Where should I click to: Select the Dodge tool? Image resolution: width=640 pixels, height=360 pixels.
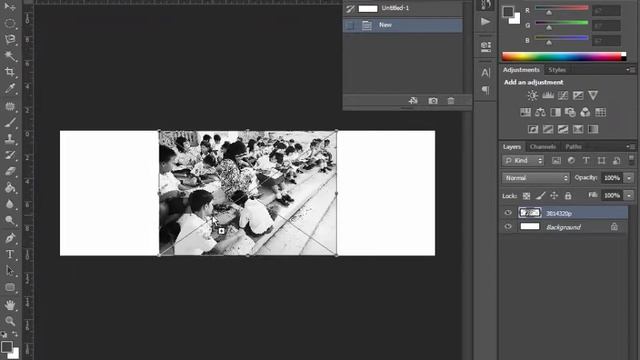pos(10,221)
